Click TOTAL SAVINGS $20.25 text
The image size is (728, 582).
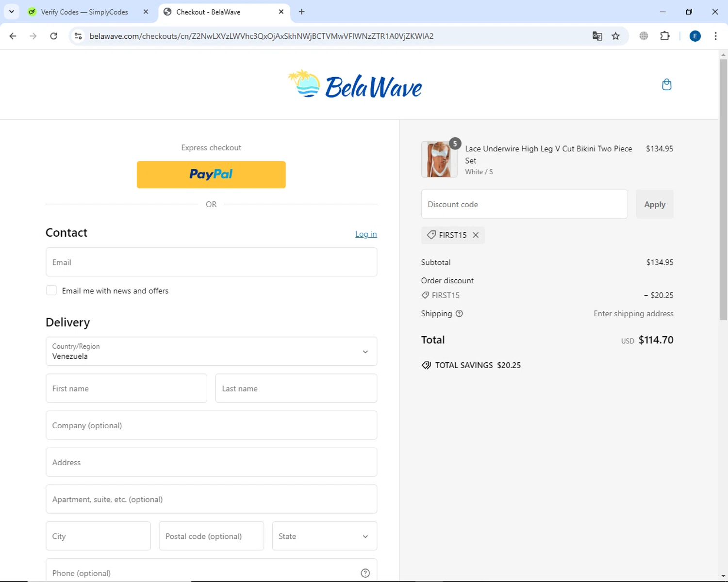coord(478,365)
